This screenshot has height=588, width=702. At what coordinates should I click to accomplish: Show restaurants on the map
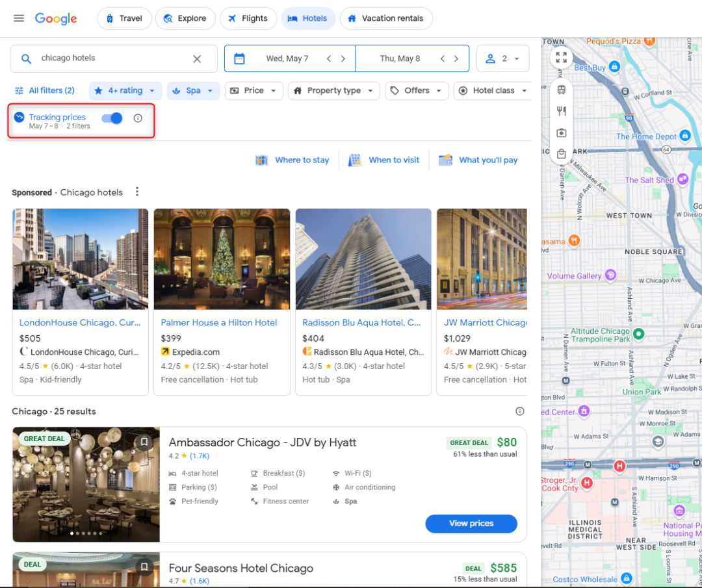click(562, 111)
